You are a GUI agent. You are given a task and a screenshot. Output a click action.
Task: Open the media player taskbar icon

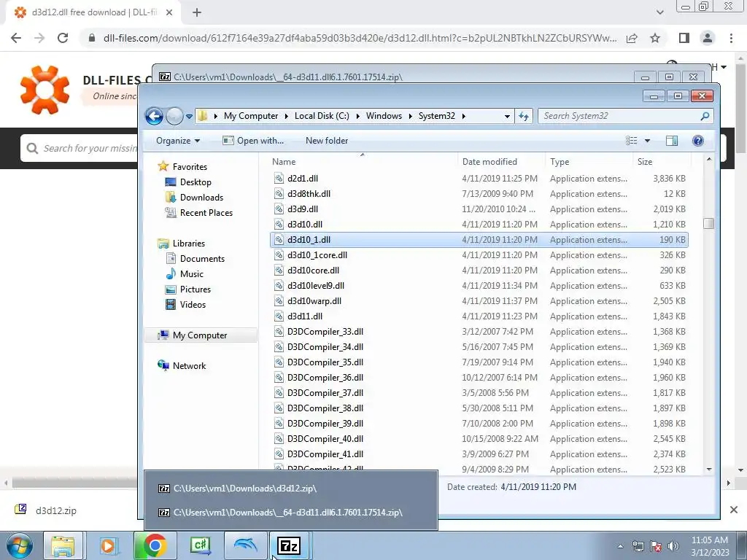pos(109,545)
